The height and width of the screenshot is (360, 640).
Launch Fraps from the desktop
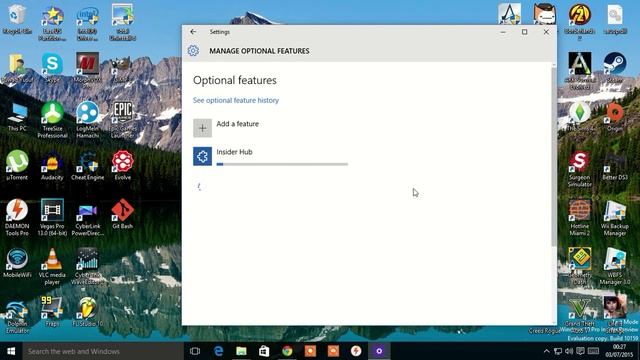pyautogui.click(x=52, y=311)
